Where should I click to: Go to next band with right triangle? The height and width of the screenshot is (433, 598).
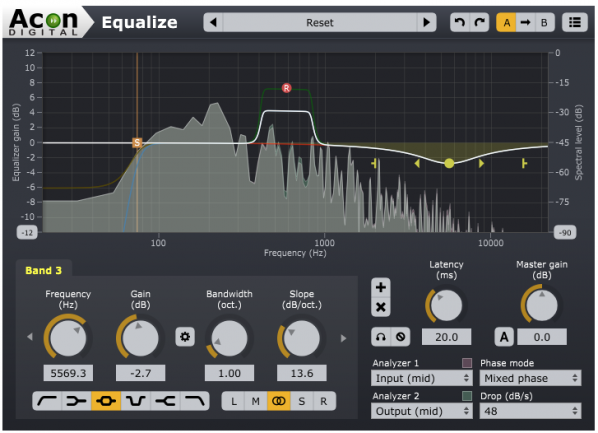[x=343, y=338]
